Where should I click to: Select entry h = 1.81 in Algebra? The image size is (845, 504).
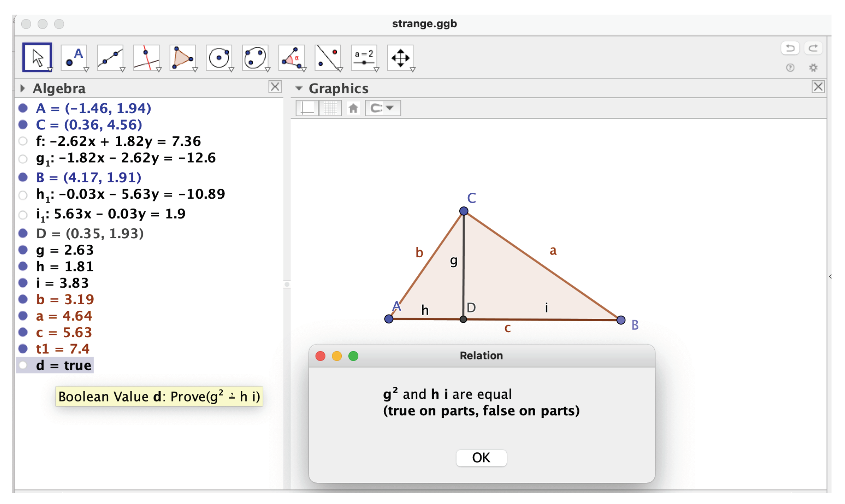pos(64,266)
